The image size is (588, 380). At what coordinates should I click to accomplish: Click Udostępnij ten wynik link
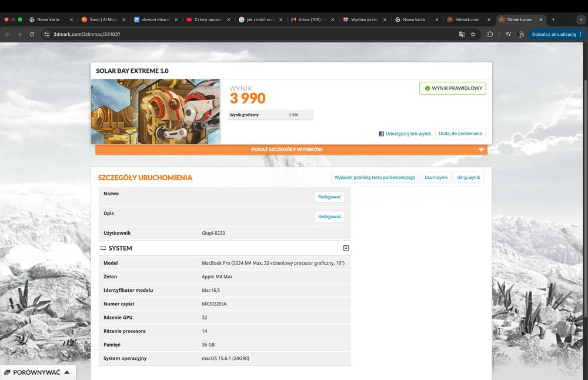(x=408, y=134)
